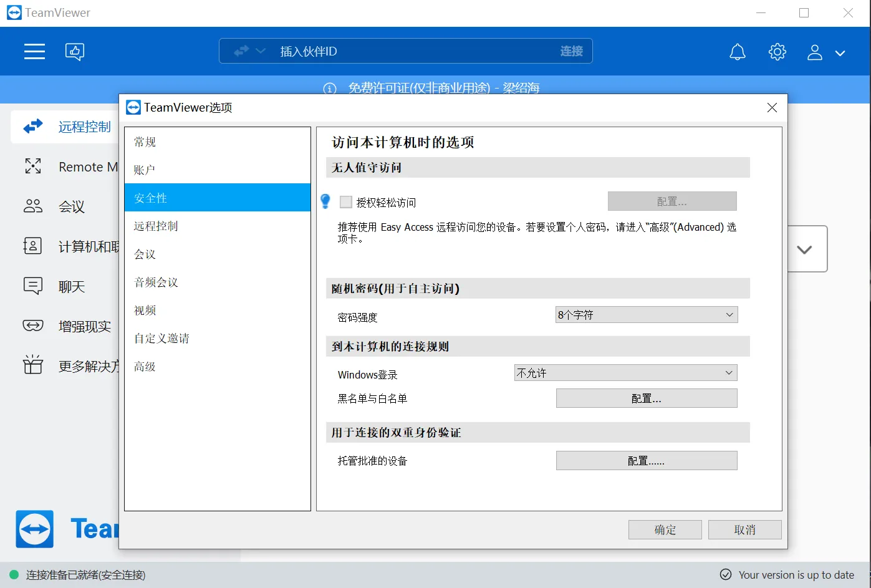This screenshot has width=871, height=588.
Task: Click the lightbulb hint icon beside 授权轻松访问
Action: click(325, 201)
